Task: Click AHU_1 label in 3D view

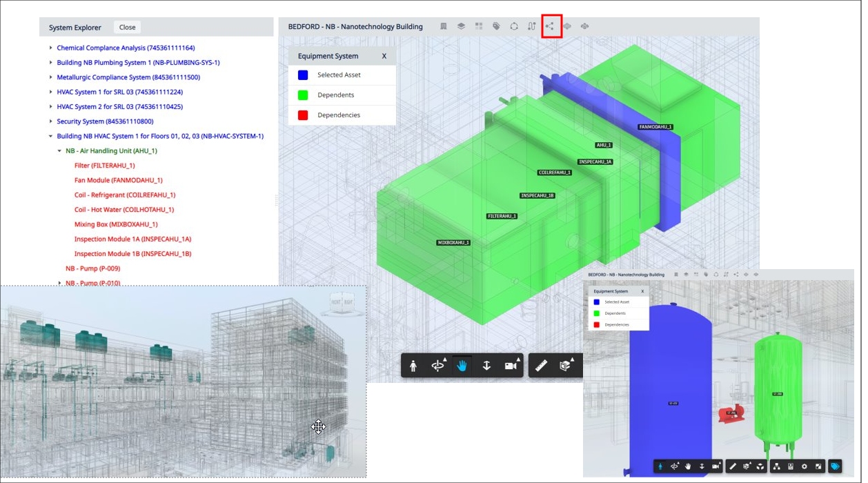Action: point(604,145)
